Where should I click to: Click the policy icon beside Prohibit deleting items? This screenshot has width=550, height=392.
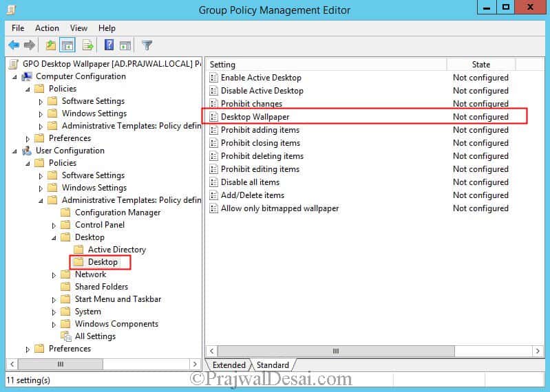213,156
